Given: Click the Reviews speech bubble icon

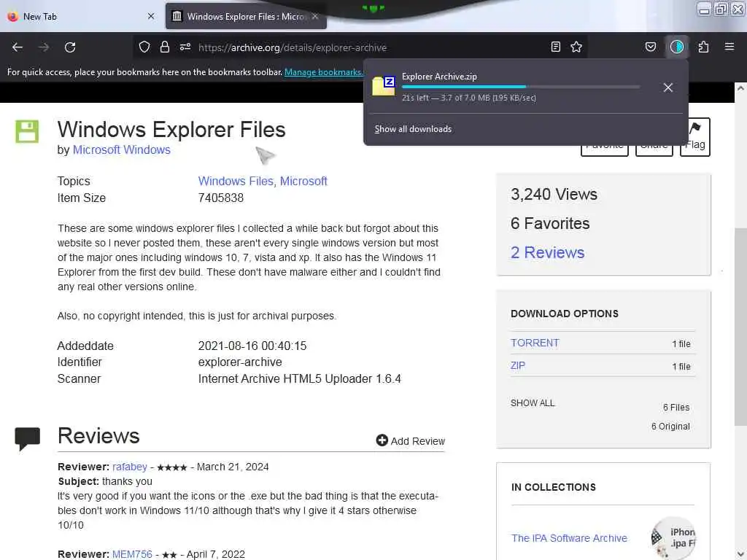Looking at the screenshot, I should (x=28, y=438).
